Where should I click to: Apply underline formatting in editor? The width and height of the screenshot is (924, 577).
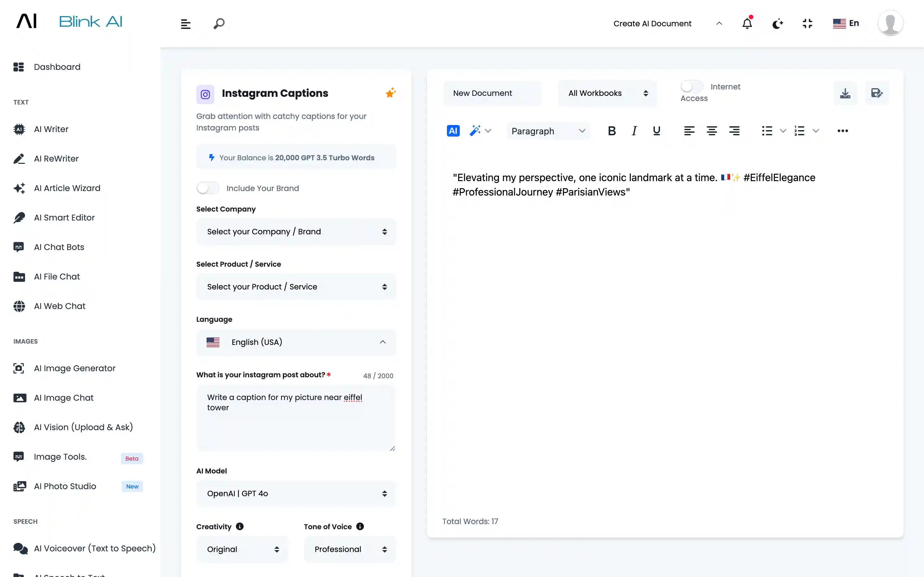(656, 131)
